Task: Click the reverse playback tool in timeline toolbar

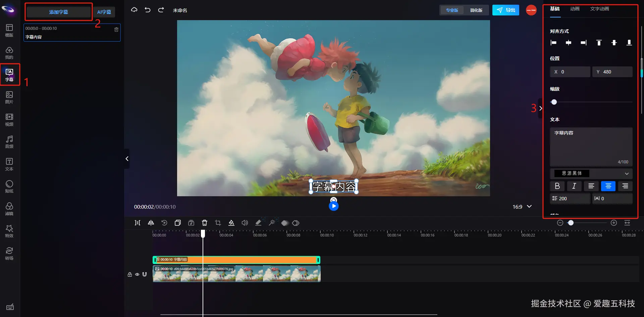Action: click(164, 223)
